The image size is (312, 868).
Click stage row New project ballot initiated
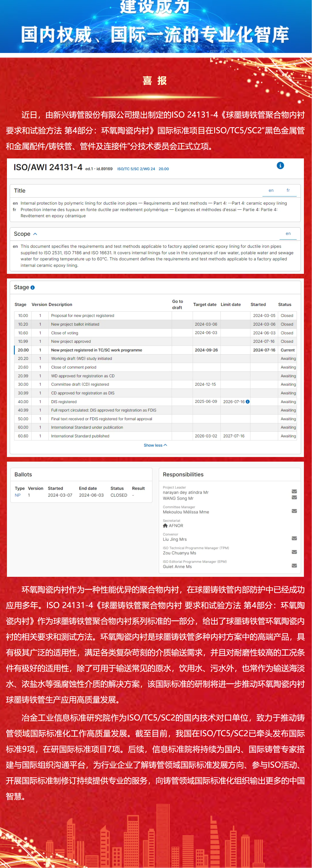coord(155,324)
